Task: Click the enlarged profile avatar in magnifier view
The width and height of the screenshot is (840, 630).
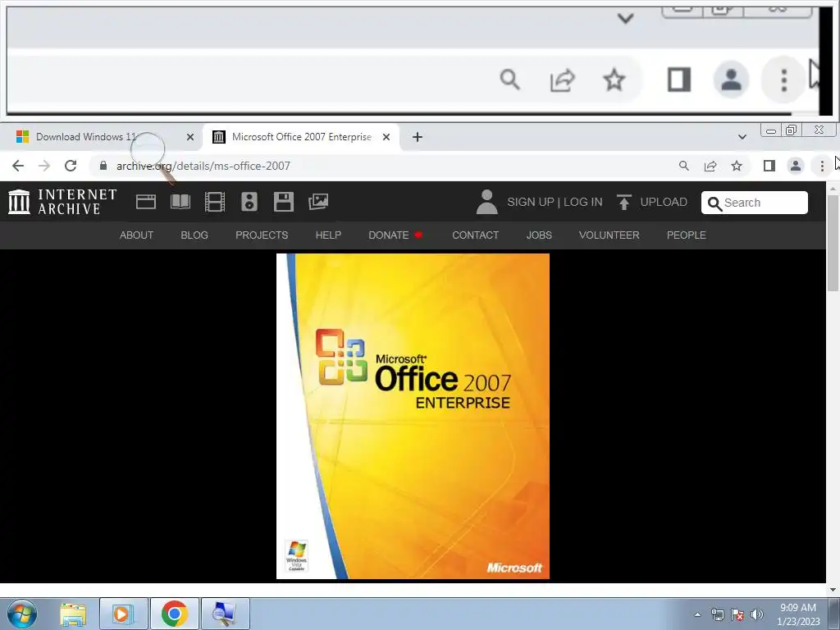Action: click(731, 80)
